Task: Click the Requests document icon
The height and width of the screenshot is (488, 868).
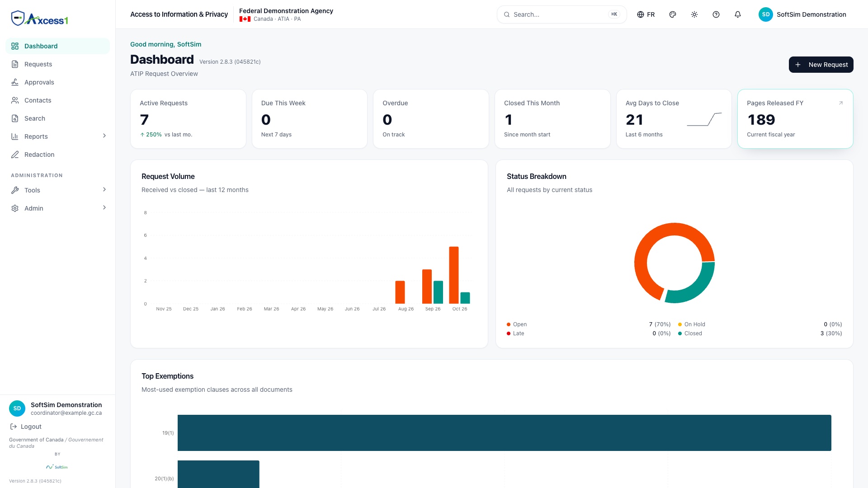Action: (15, 64)
